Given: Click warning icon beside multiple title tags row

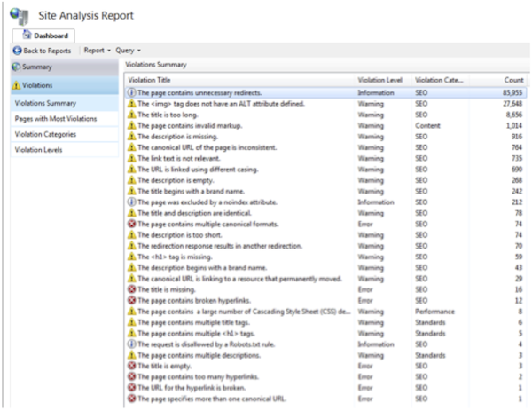Looking at the screenshot, I should (x=131, y=322).
